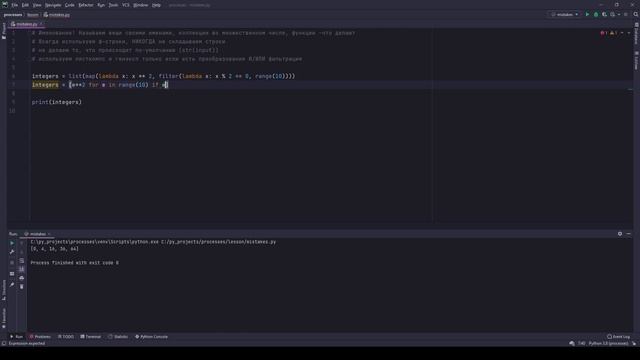This screenshot has width=640, height=360.
Task: Open the VCS menu
Action: [126, 5]
